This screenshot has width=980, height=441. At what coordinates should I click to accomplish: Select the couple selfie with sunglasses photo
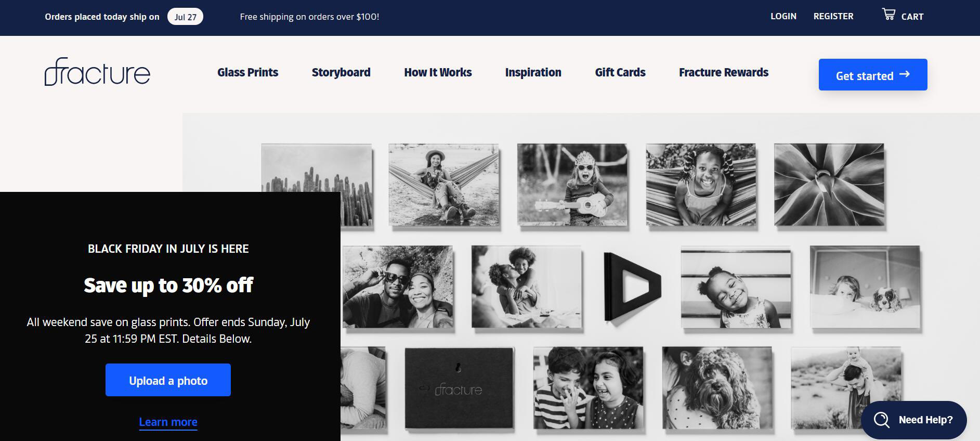(397, 287)
